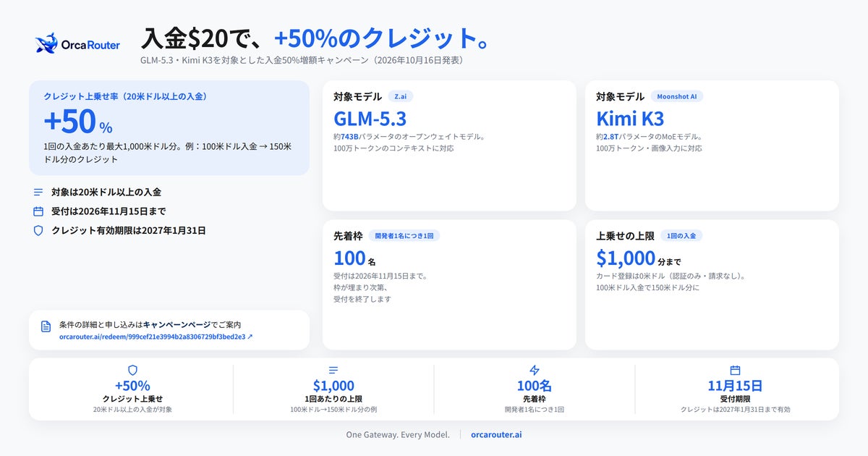Click the 先着枠 card heading

(348, 236)
